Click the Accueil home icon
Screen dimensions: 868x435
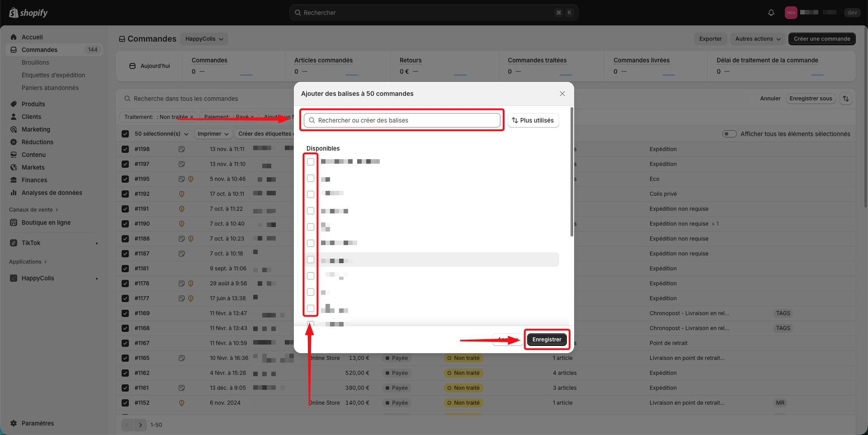pos(14,37)
